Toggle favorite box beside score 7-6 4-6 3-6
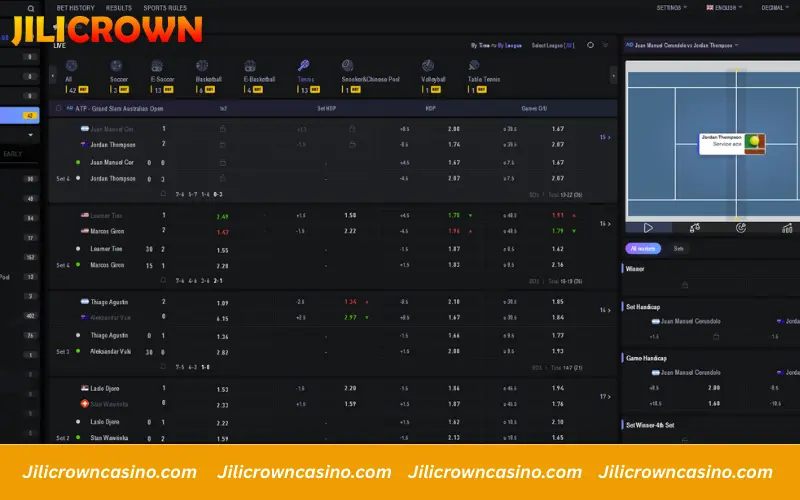Image resolution: width=800 pixels, height=500 pixels. coord(163,280)
